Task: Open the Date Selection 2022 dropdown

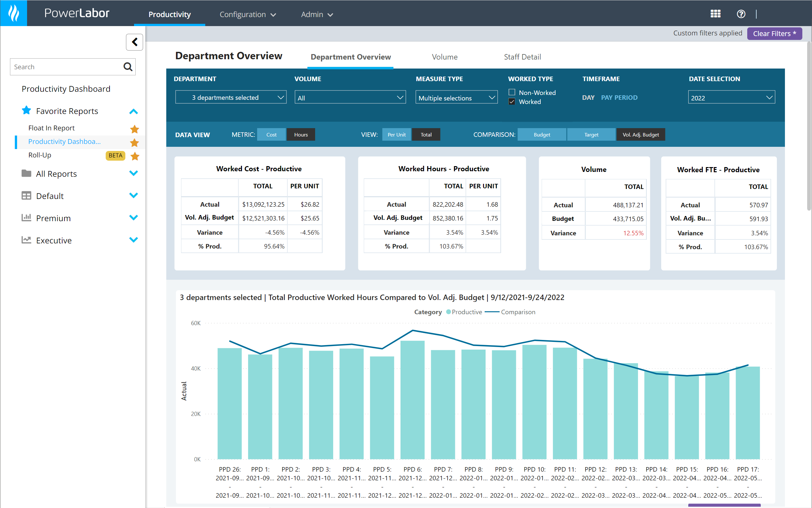Action: [x=731, y=98]
